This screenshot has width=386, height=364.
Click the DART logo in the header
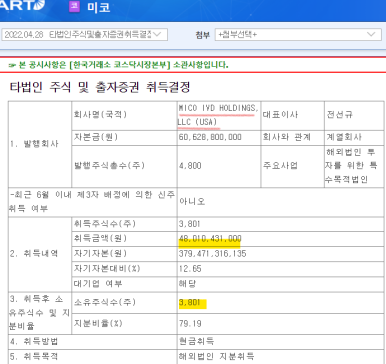[x=22, y=5]
